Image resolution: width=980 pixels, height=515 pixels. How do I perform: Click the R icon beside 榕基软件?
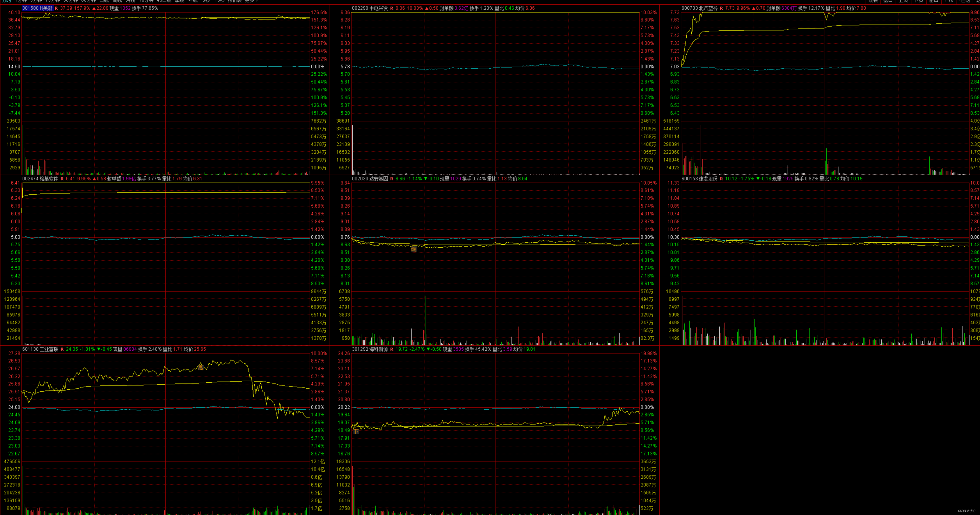(x=62, y=179)
